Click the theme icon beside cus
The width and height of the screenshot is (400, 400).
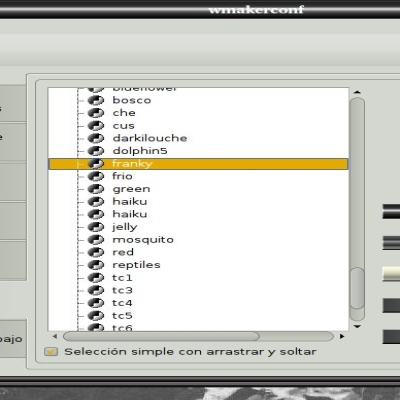[x=96, y=125]
